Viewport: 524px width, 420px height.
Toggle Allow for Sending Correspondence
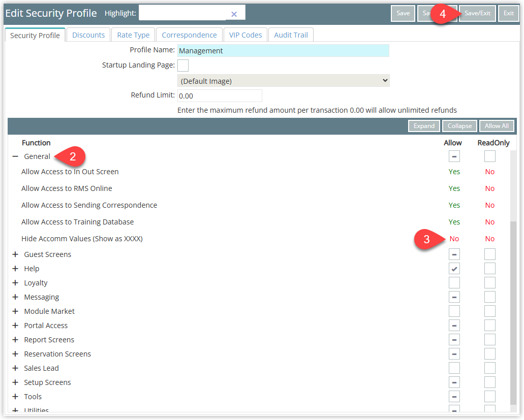coord(454,205)
